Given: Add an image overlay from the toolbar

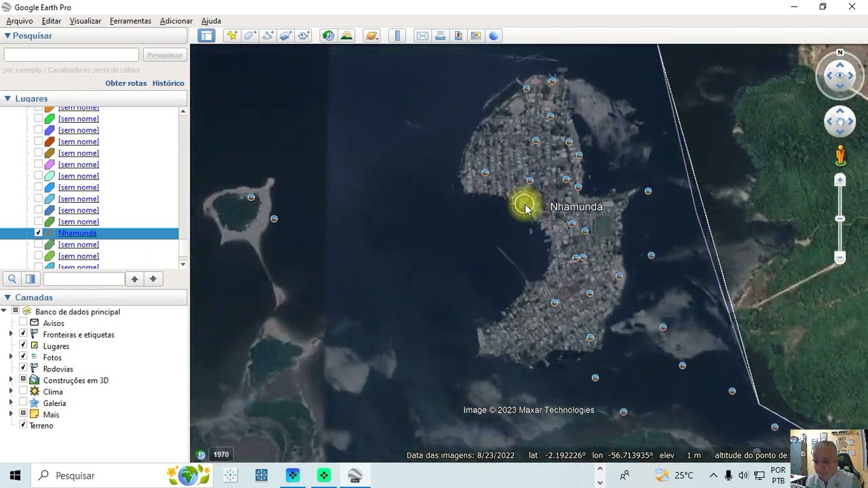Looking at the screenshot, I should pyautogui.click(x=285, y=36).
